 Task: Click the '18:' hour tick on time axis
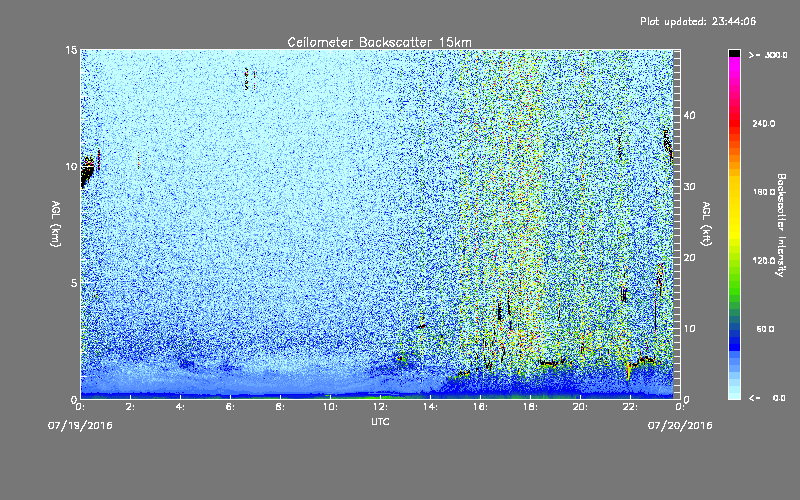click(530, 407)
